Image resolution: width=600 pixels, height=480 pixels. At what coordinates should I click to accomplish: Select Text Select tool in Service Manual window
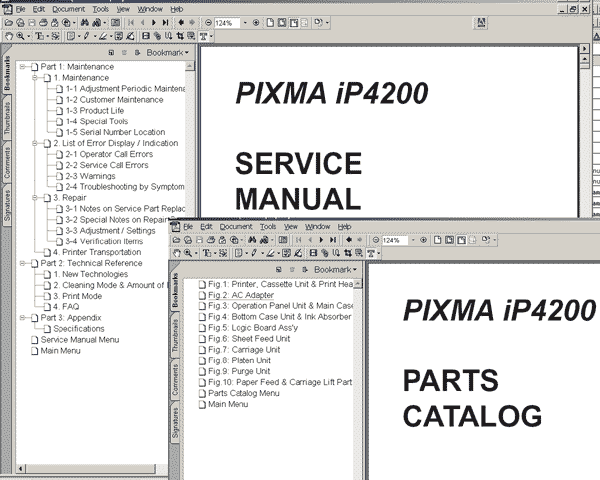(x=40, y=36)
